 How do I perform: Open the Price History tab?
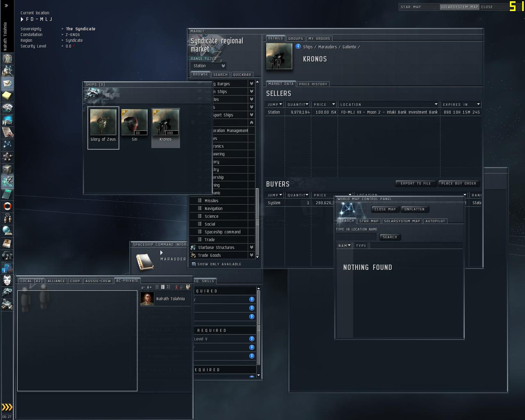click(x=313, y=84)
